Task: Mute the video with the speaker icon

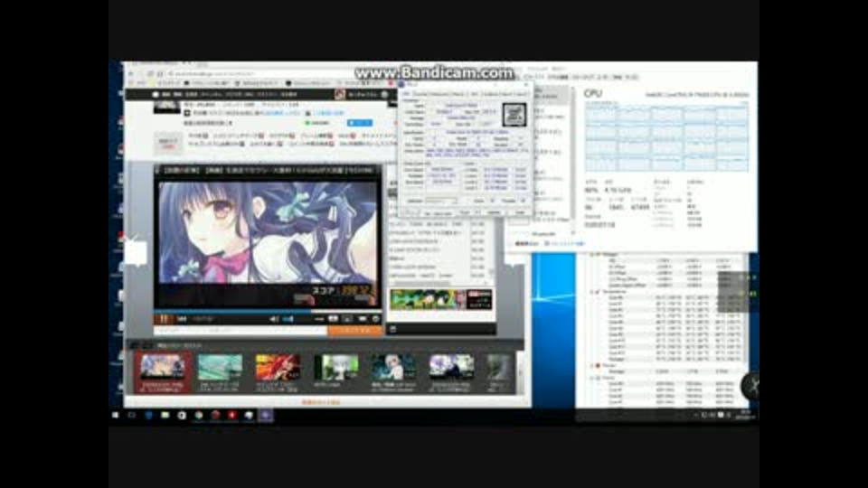Action: [x=273, y=319]
